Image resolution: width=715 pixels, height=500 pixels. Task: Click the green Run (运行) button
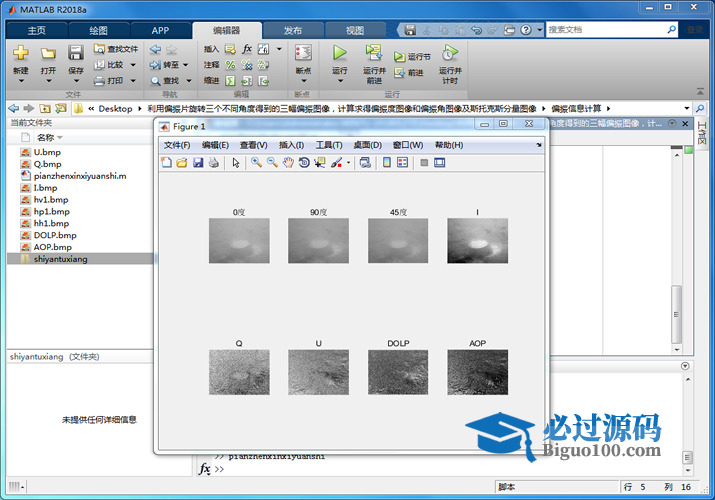pyautogui.click(x=340, y=53)
